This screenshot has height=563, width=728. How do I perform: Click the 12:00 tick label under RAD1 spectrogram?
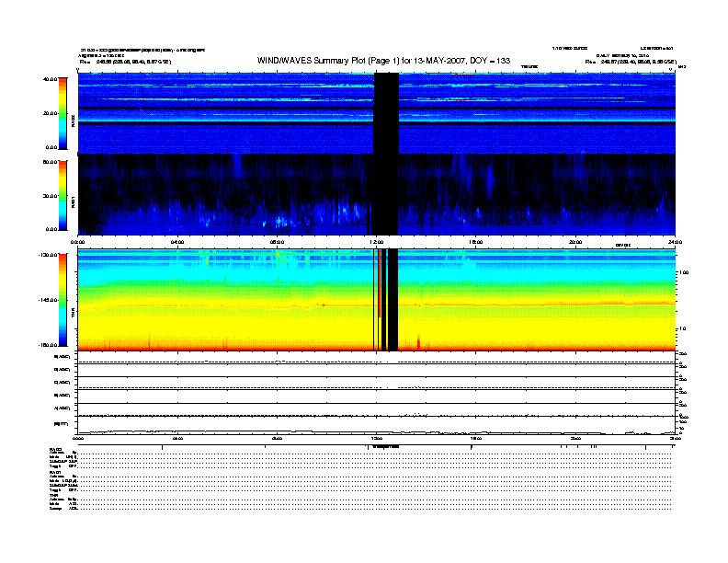377,242
